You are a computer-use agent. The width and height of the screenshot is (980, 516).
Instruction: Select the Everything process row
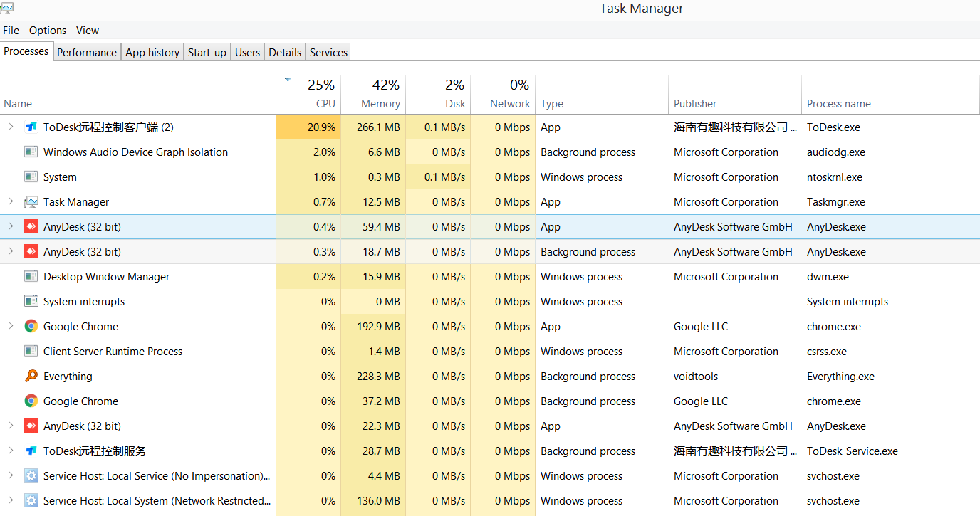point(490,377)
